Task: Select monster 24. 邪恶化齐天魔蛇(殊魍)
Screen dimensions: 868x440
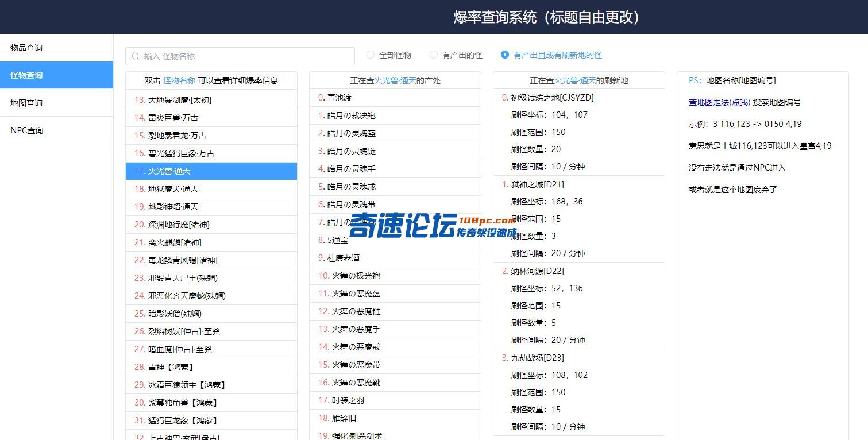Action: [x=211, y=296]
